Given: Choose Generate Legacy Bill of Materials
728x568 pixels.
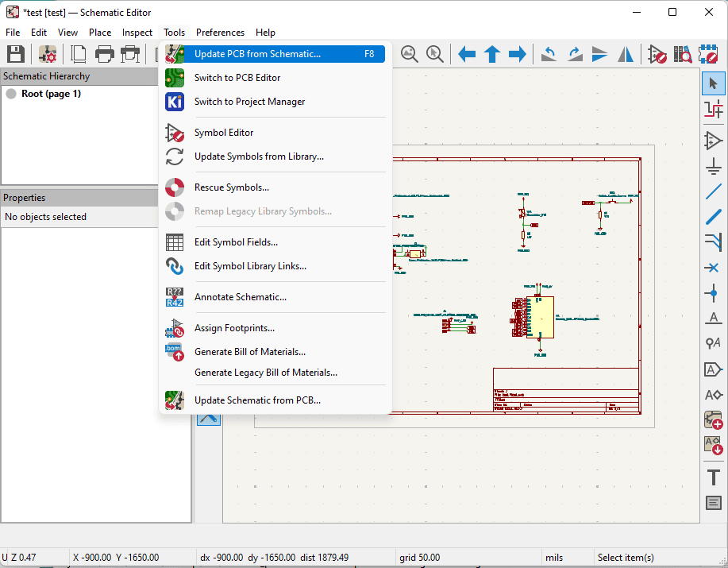Looking at the screenshot, I should point(275,373).
